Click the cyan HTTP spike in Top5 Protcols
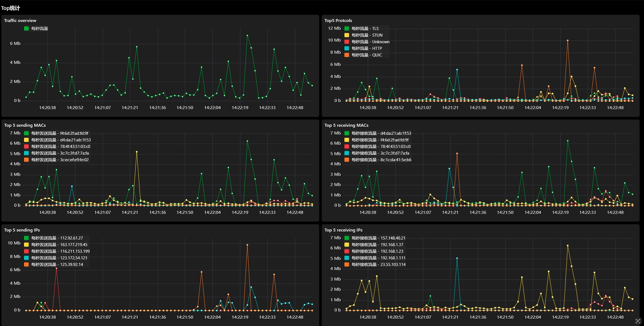Viewport: 644px width, 326px height. pyautogui.click(x=457, y=70)
